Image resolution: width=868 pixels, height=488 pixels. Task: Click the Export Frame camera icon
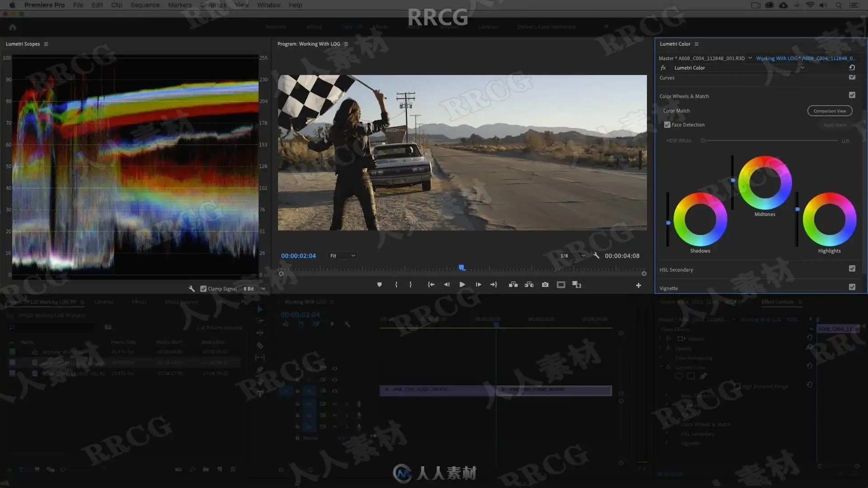[x=545, y=285]
